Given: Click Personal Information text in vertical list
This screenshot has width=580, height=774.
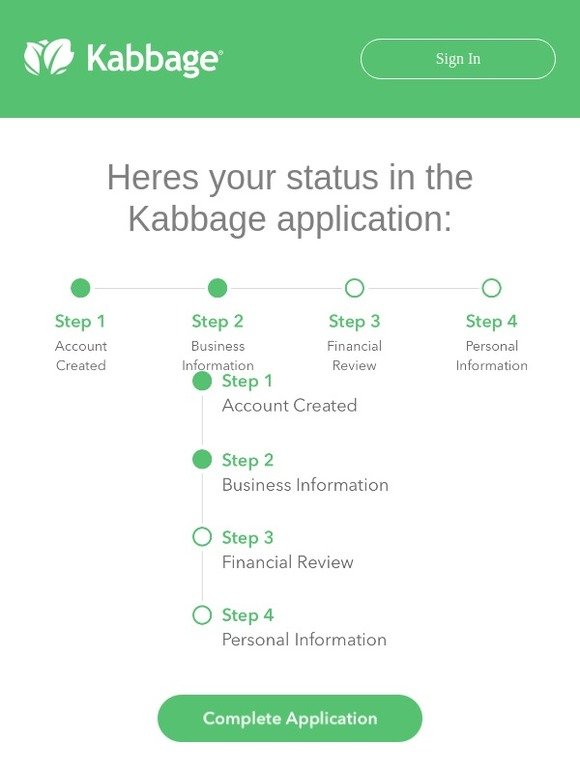Looking at the screenshot, I should (304, 640).
